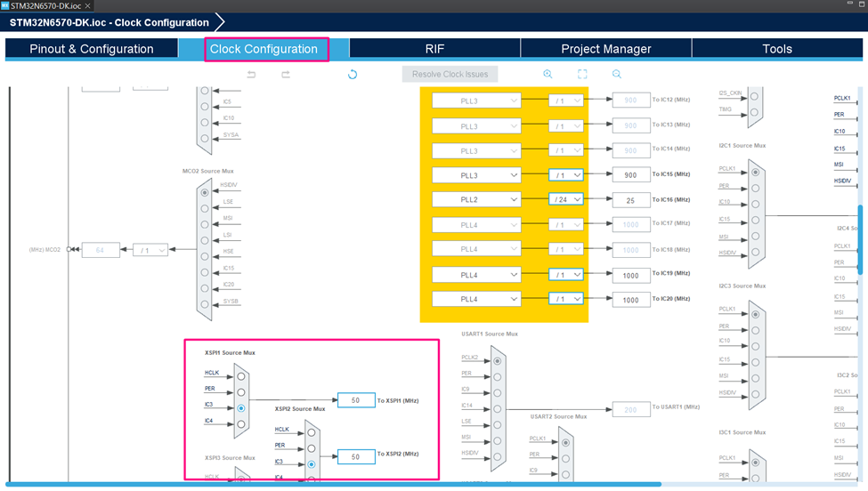Screen dimensions: 868x491
Task: Select IC4 in XSPI1 Source Mux
Action: coord(240,424)
